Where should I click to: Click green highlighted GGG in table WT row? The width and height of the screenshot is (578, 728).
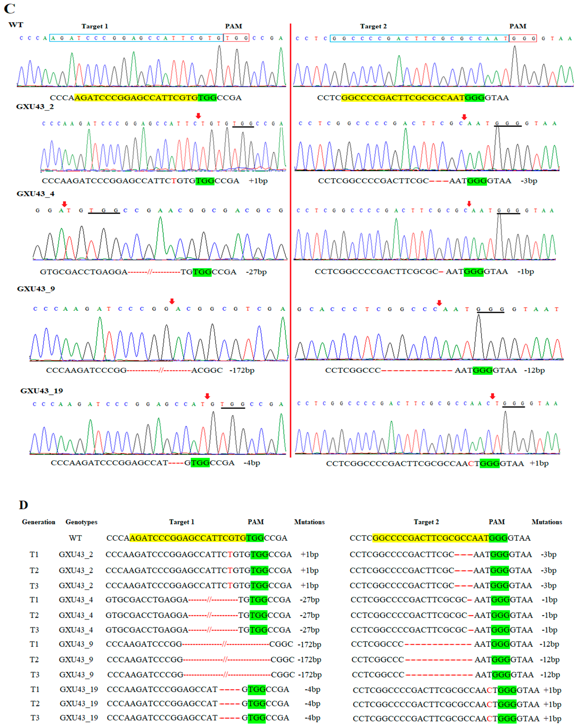[498, 538]
